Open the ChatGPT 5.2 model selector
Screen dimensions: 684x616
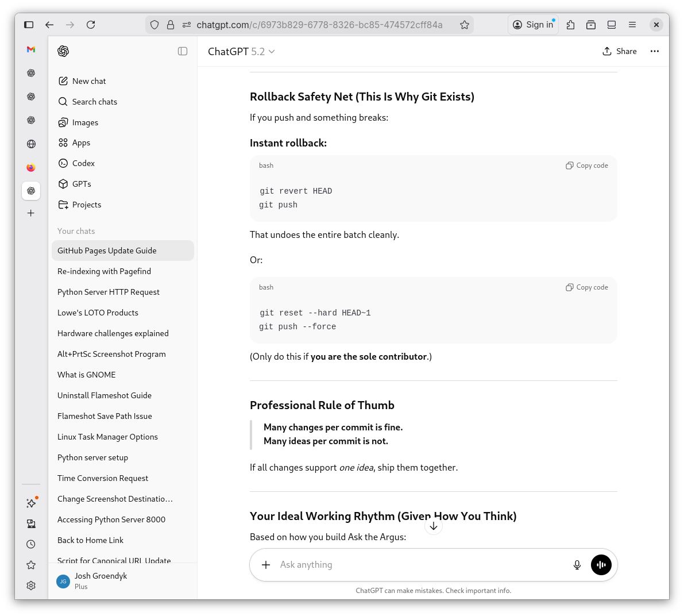241,51
